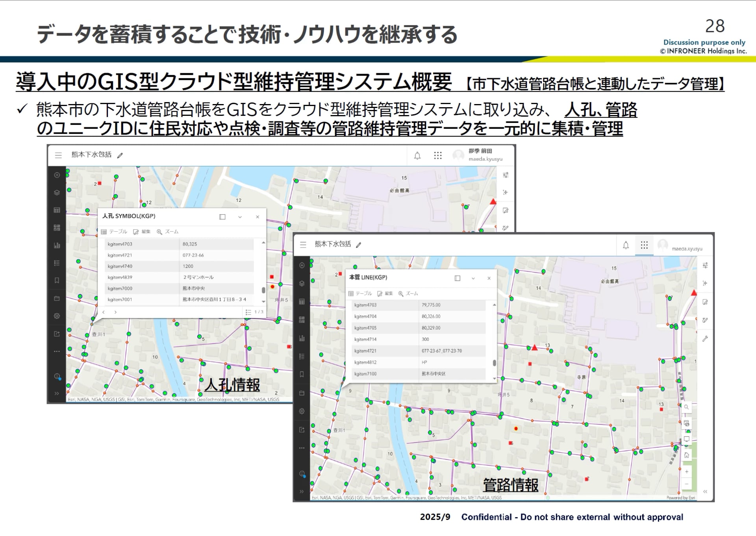Go to next feature in 人孔 SYMBOL popup
756x536 pixels.
tap(115, 312)
